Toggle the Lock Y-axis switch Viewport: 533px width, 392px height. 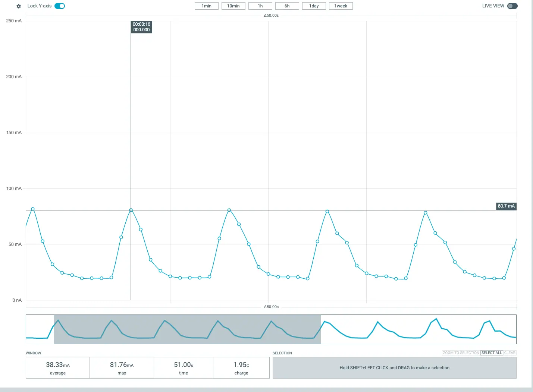click(x=60, y=6)
